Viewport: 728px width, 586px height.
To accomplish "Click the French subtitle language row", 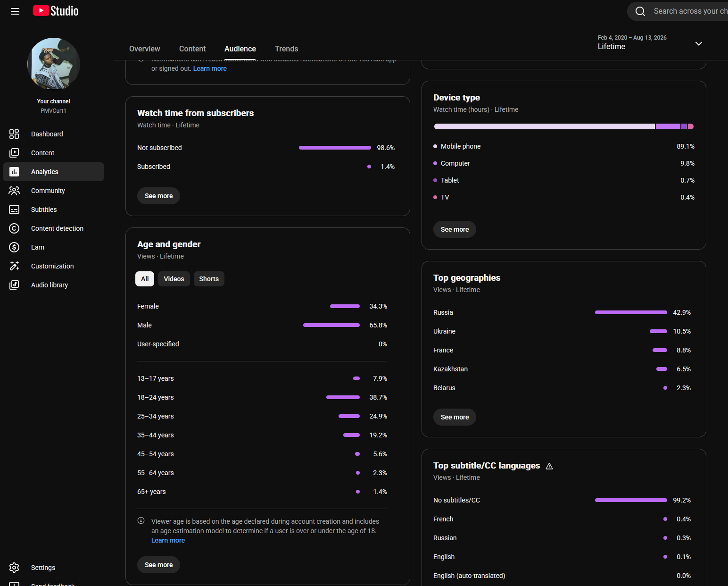I will coord(562,519).
